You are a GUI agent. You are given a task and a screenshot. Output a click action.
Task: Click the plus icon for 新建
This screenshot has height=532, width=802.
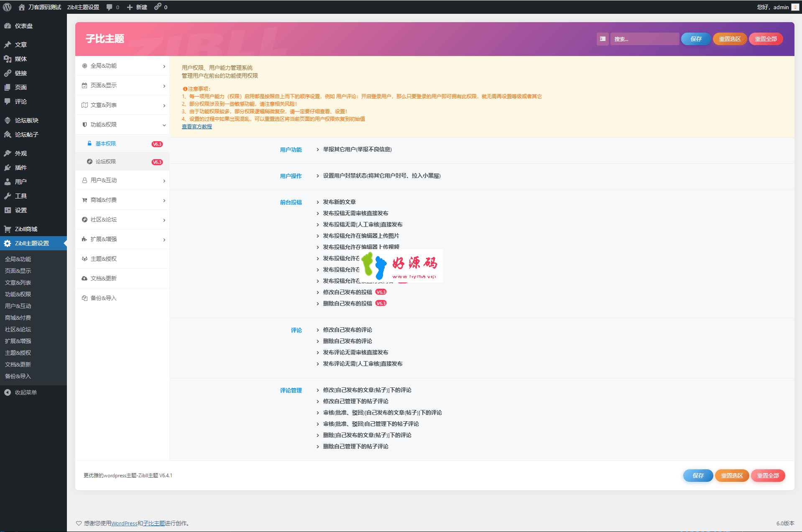pyautogui.click(x=130, y=7)
